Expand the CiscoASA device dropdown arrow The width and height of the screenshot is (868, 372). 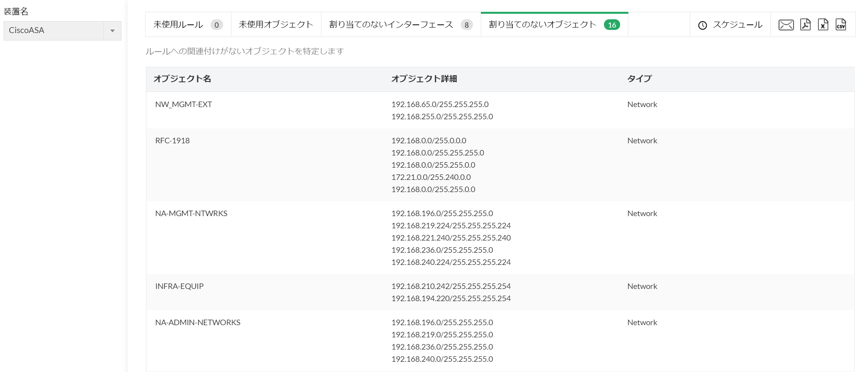tap(113, 31)
